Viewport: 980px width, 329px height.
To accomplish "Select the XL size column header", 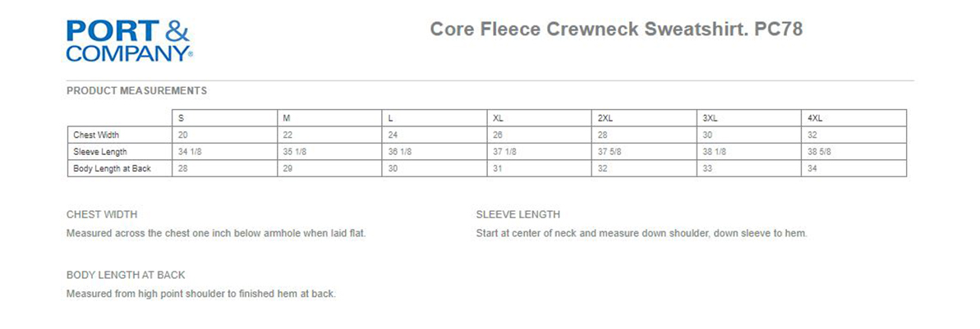I will click(x=498, y=118).
